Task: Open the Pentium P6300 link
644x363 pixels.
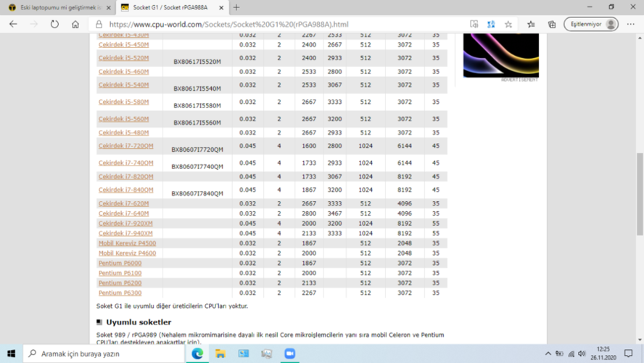Action: (120, 293)
